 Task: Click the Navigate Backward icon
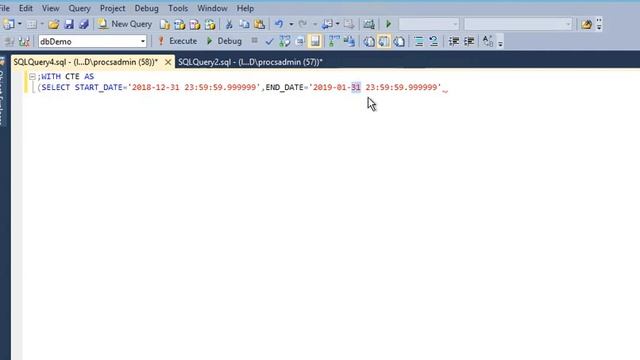(x=327, y=24)
